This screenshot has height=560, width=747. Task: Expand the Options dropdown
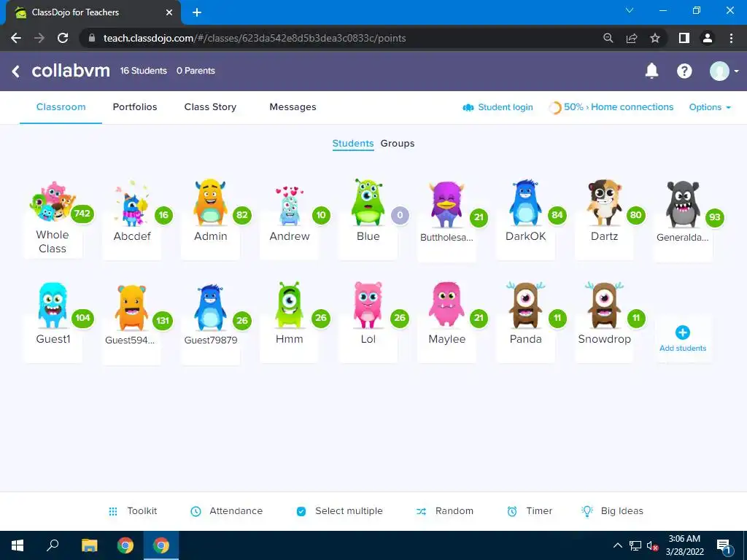709,107
